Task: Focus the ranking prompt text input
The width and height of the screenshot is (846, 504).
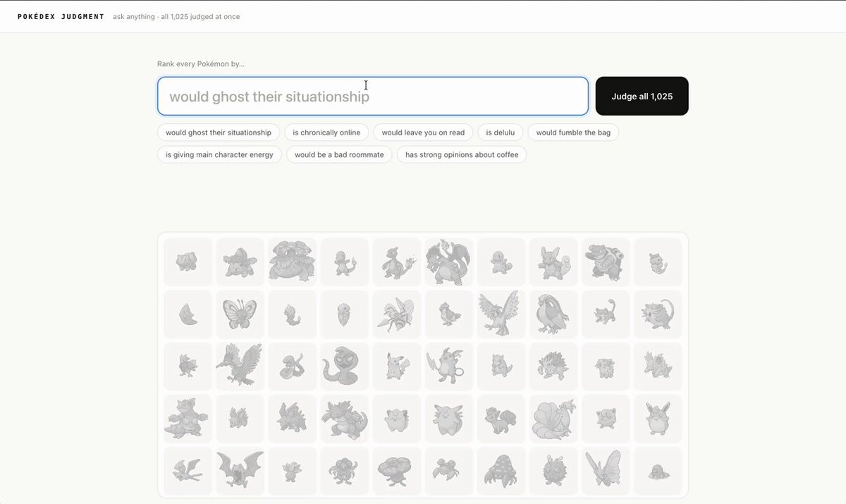Action: (x=373, y=96)
